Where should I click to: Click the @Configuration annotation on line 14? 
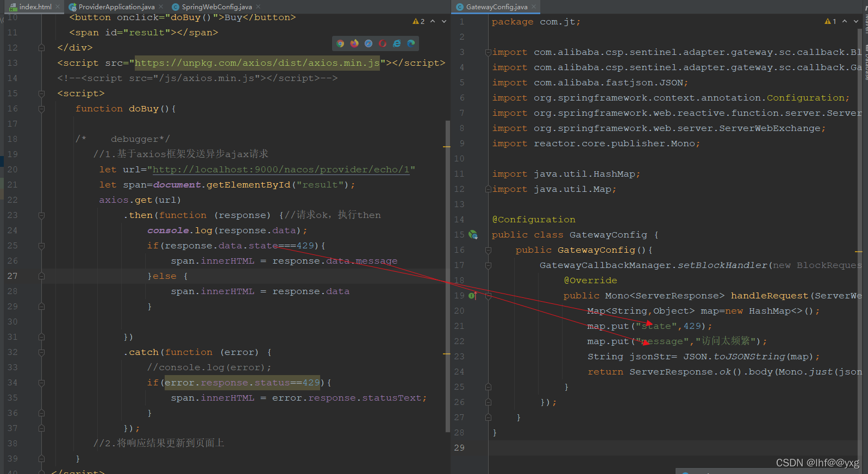pos(534,220)
